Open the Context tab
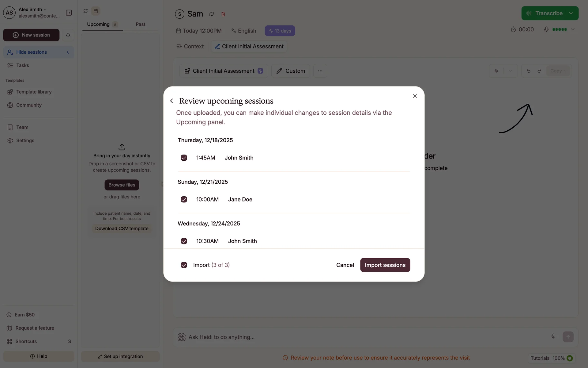 190,46
